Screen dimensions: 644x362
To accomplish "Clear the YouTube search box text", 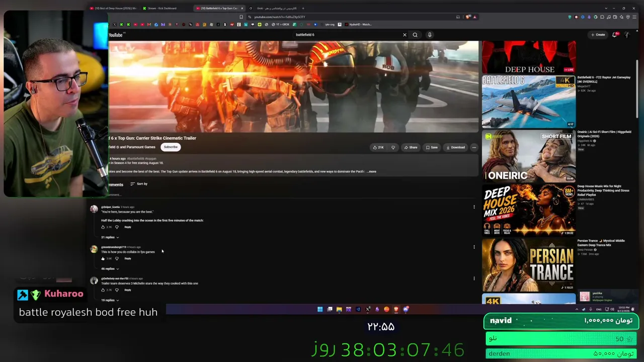I will click(405, 35).
